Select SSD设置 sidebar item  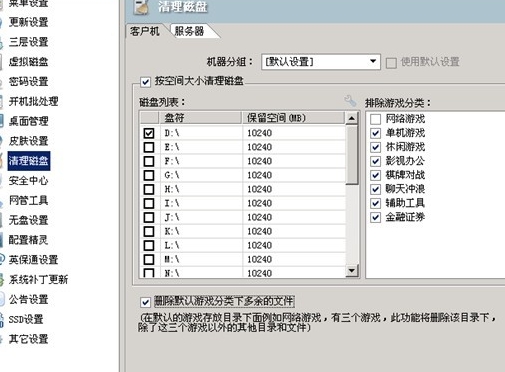26,319
